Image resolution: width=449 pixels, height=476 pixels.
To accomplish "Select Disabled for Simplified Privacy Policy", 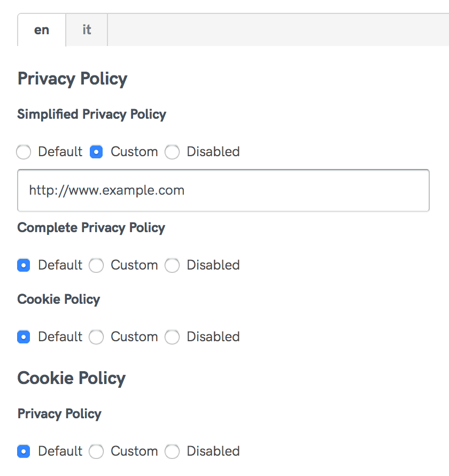I will click(x=172, y=152).
